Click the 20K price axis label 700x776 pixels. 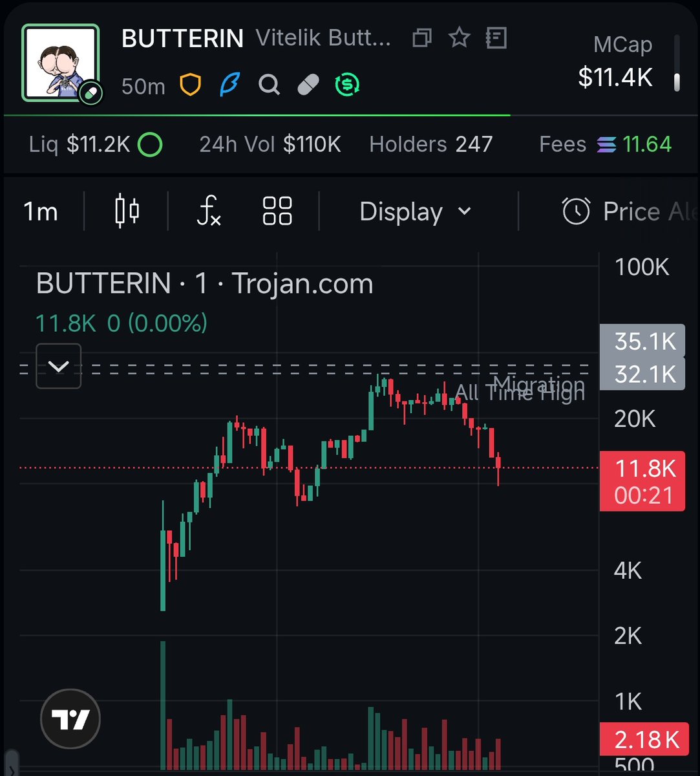point(635,419)
